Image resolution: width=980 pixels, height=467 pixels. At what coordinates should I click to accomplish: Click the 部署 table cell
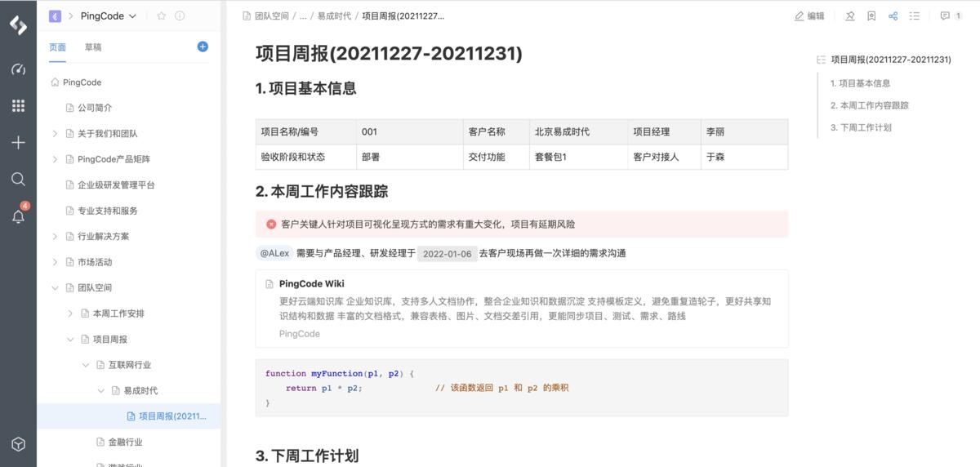coord(409,157)
